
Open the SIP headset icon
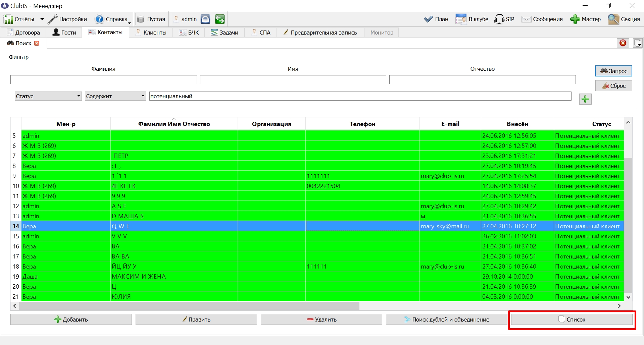(499, 19)
